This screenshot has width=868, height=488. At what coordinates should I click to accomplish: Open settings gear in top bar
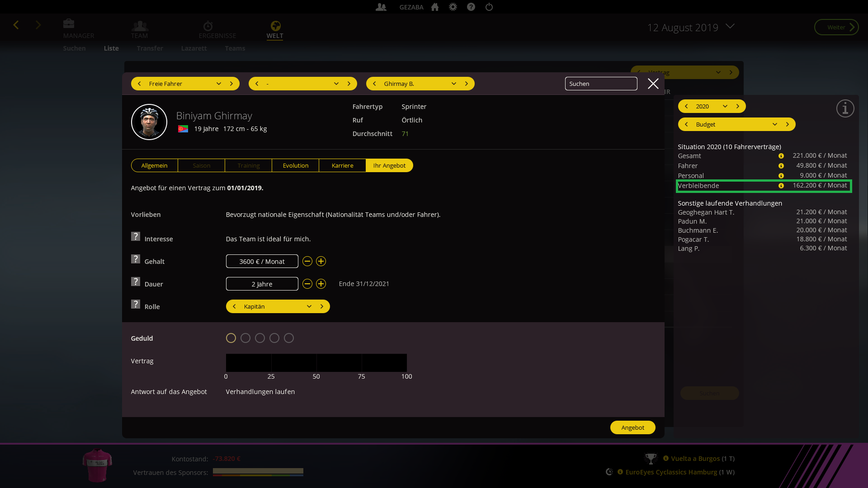(453, 7)
